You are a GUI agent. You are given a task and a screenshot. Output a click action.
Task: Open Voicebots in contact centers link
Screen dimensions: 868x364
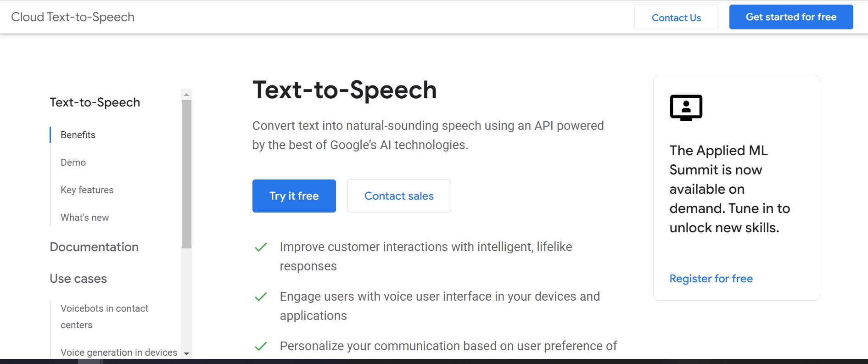point(105,317)
